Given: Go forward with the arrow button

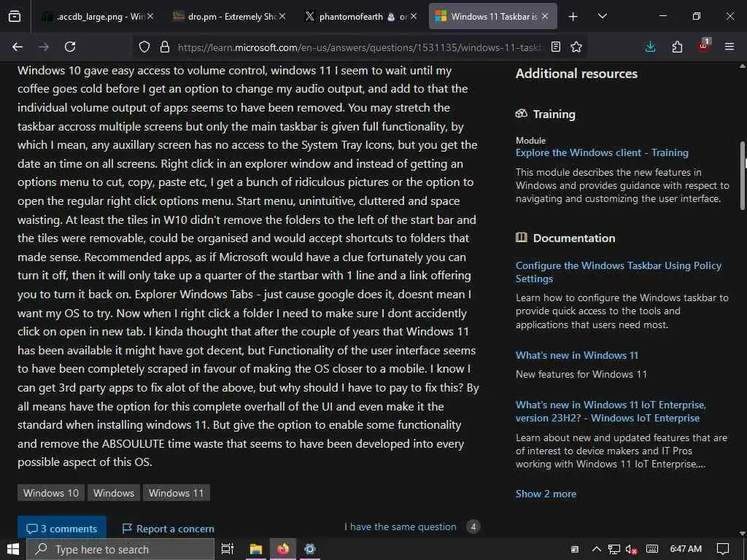Looking at the screenshot, I should click(43, 47).
